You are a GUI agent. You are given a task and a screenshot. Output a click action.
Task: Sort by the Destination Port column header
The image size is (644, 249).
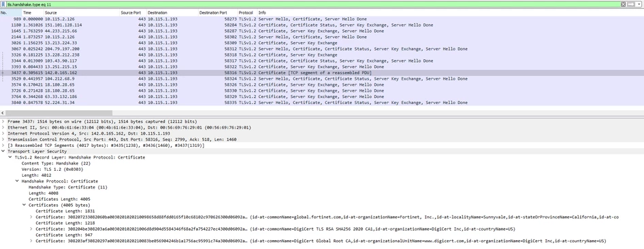[218, 13]
